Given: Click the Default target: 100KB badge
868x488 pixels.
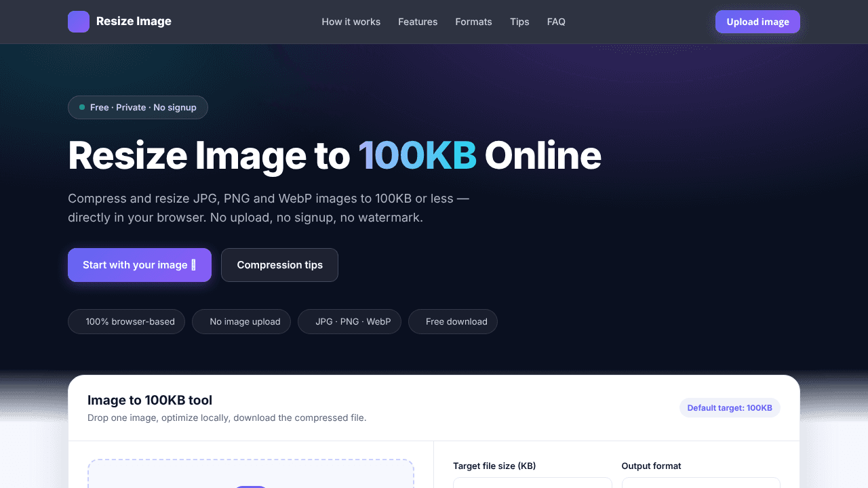Looking at the screenshot, I should (x=730, y=408).
